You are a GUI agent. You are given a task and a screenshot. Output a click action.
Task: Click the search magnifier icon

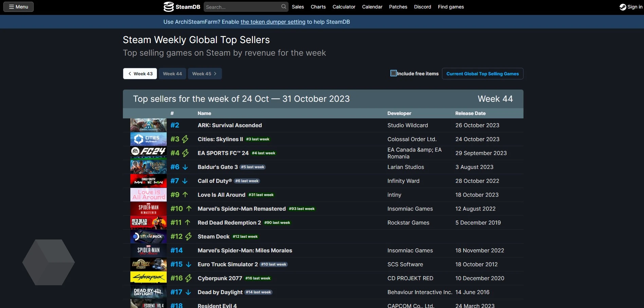(x=284, y=7)
